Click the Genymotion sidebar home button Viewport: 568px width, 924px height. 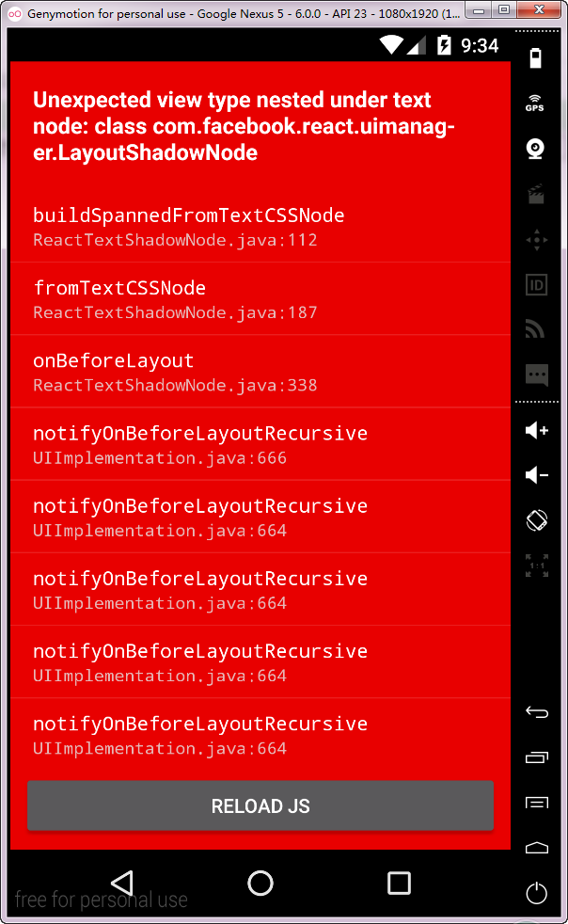pos(537,848)
